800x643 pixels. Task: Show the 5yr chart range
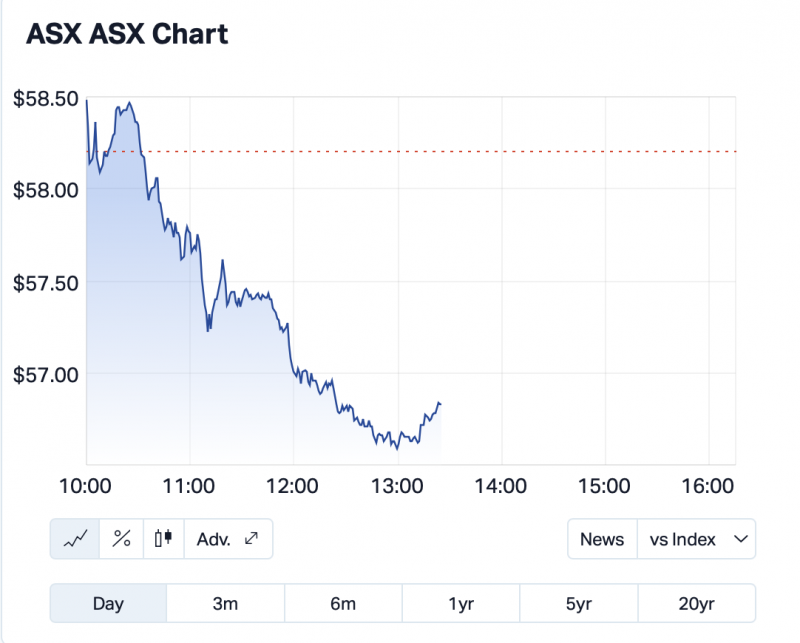click(578, 603)
